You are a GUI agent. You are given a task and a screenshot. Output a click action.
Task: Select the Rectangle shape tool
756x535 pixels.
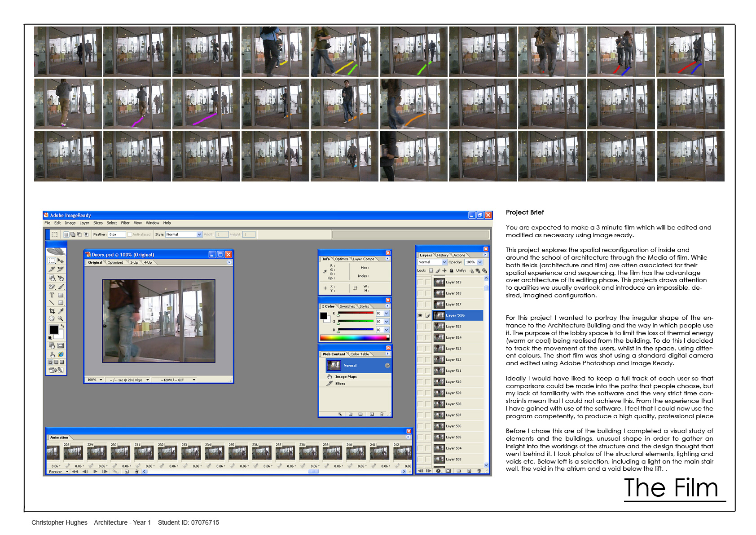[61, 295]
